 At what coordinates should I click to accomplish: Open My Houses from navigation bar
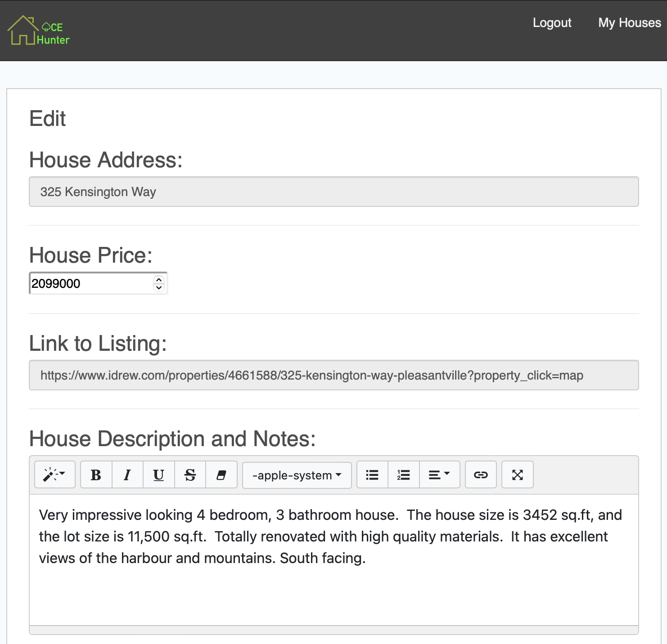click(x=629, y=23)
